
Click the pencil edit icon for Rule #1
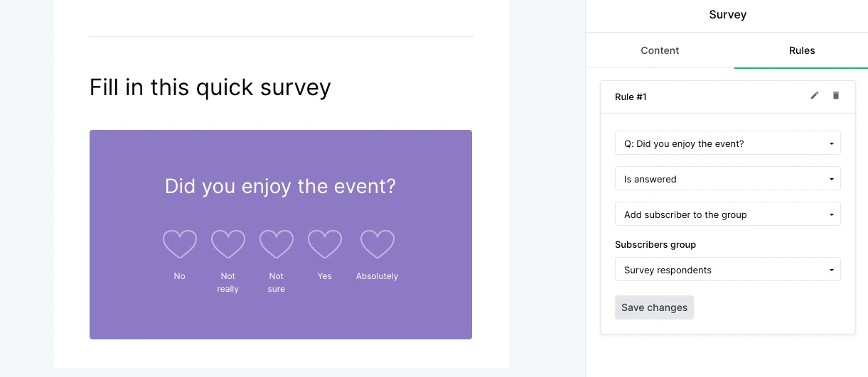click(815, 96)
